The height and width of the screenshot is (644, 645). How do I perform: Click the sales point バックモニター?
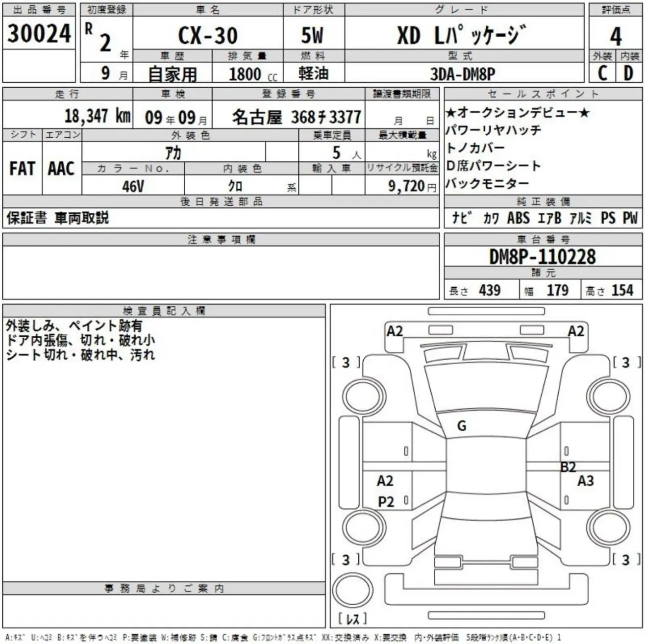[x=488, y=183]
